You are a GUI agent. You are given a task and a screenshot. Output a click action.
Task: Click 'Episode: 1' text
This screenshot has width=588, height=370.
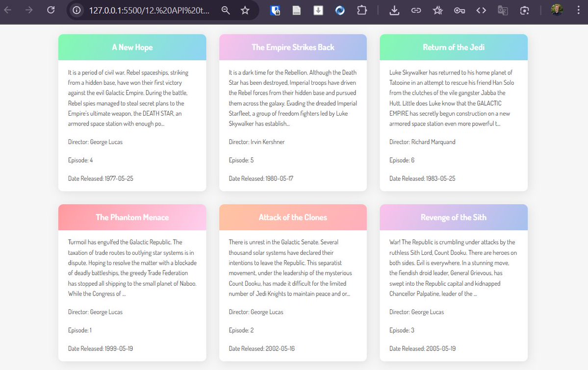79,330
